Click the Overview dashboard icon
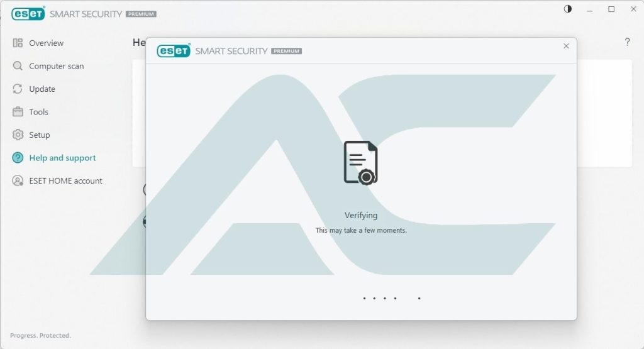Viewport: 644px width, 349px height. 18,43
